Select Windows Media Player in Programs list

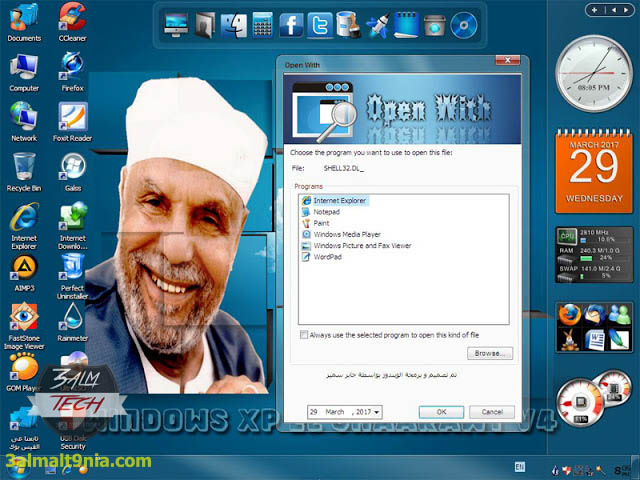pos(341,234)
